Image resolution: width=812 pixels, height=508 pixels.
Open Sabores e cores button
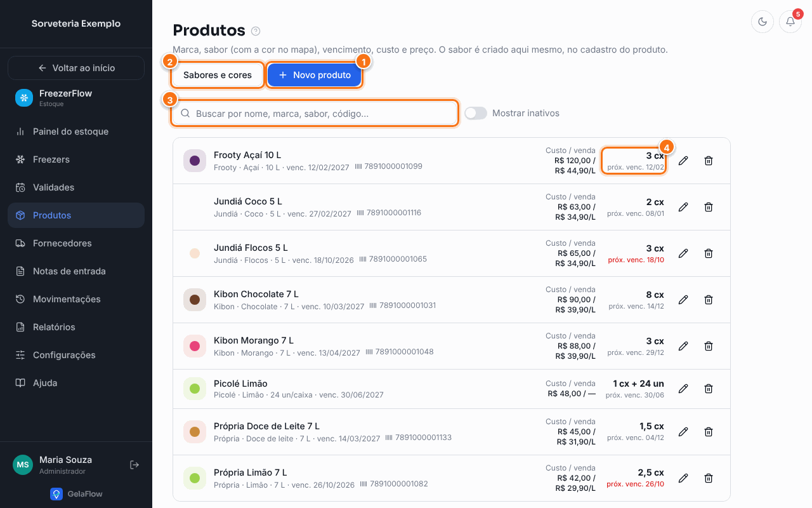tap(218, 75)
